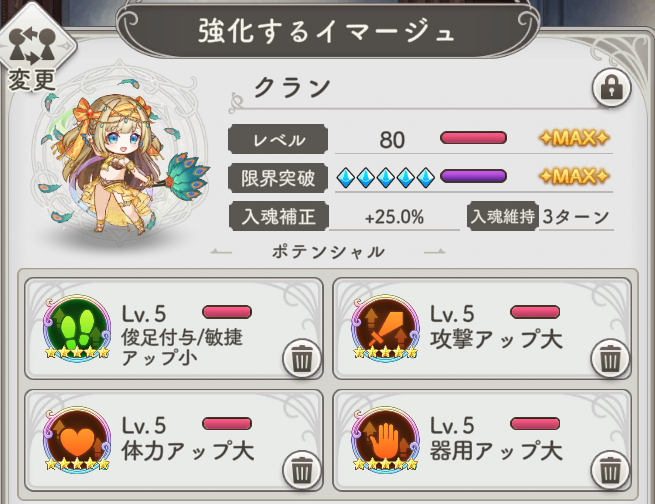
Task: Click the 限界突破 label
Action: click(x=278, y=178)
